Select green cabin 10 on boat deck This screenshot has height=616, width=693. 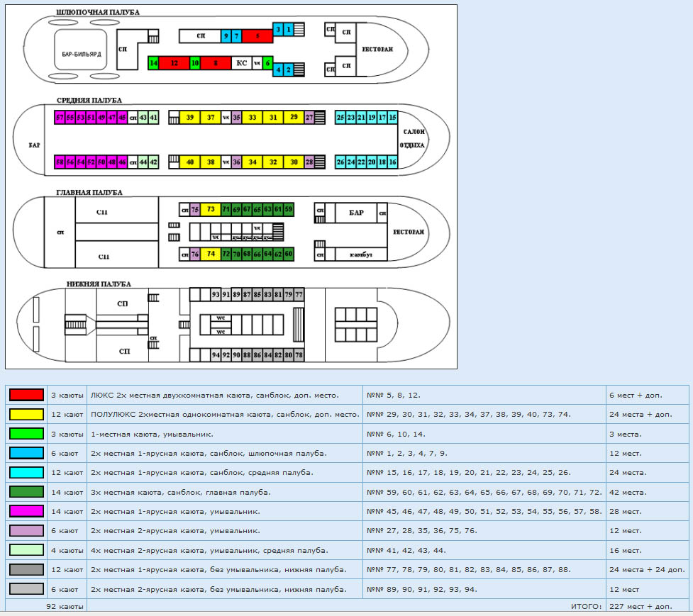pyautogui.click(x=195, y=63)
